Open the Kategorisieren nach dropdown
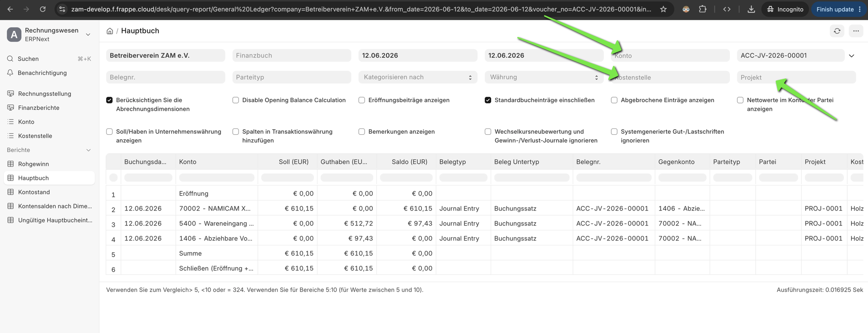The image size is (868, 333). (418, 77)
